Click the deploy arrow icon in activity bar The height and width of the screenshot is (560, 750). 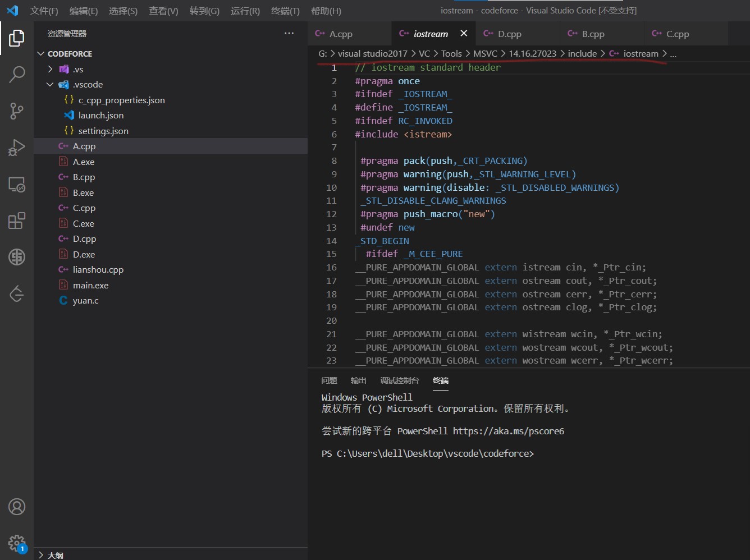[x=17, y=293]
